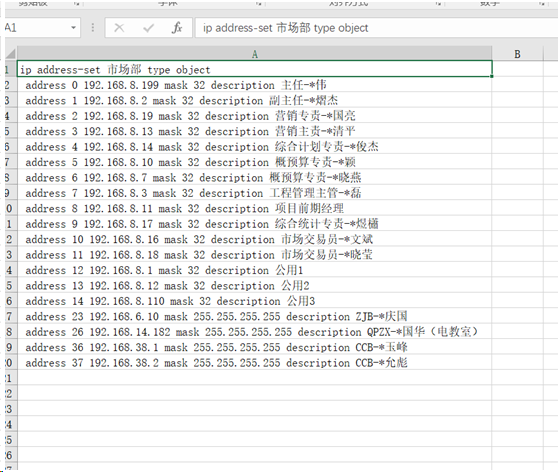Select cell A1 ip address-set 市场部

point(254,69)
